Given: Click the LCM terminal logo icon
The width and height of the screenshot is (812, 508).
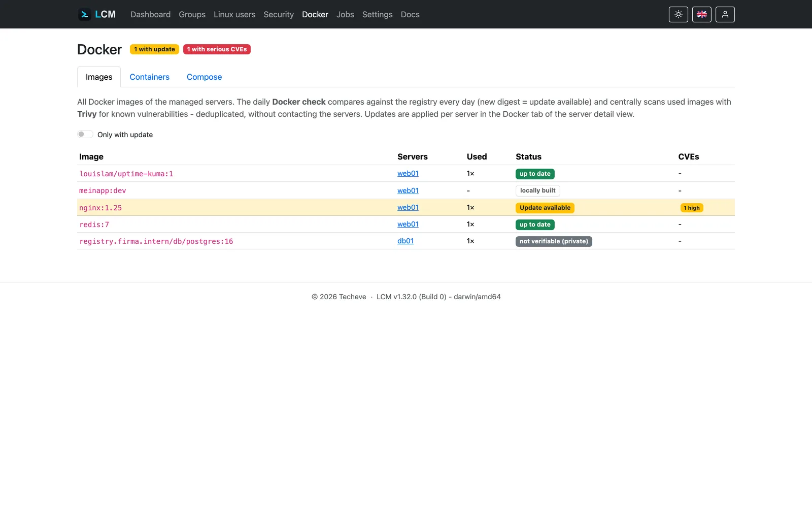Looking at the screenshot, I should pyautogui.click(x=84, y=14).
